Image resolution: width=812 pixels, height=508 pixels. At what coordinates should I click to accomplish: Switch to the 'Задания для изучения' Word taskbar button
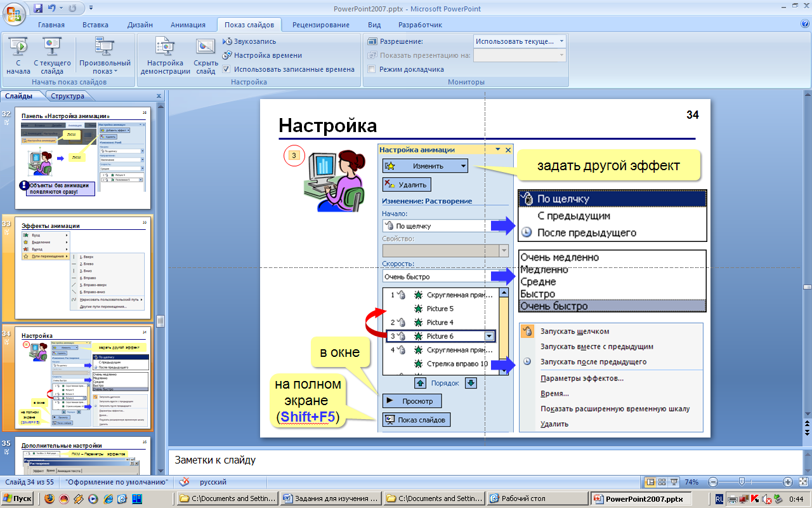(332, 498)
